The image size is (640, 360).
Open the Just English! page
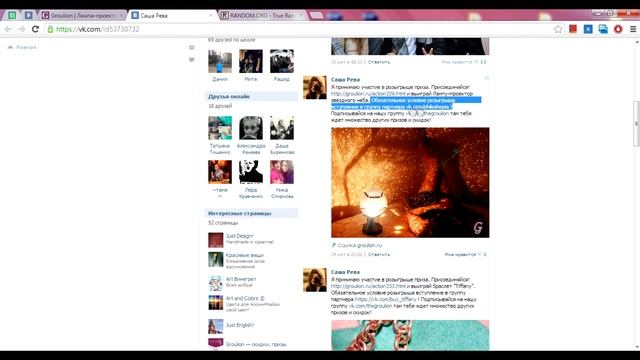pyautogui.click(x=240, y=325)
